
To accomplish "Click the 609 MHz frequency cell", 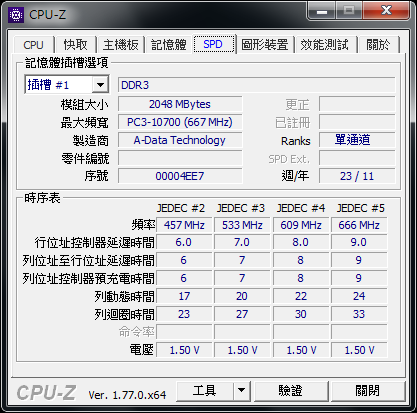I will [301, 225].
